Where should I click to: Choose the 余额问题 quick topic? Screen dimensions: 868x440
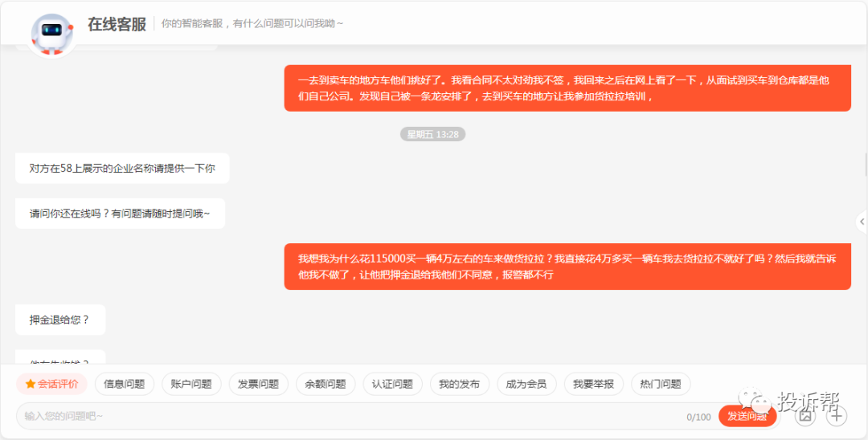coord(325,384)
